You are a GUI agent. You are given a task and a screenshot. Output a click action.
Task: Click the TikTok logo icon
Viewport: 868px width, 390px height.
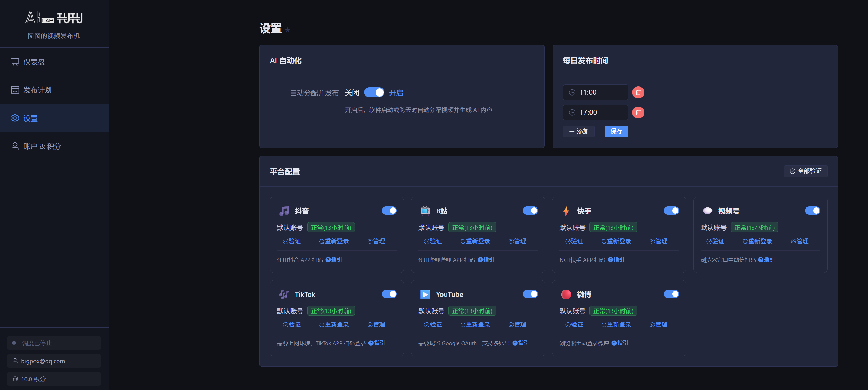[x=284, y=294]
